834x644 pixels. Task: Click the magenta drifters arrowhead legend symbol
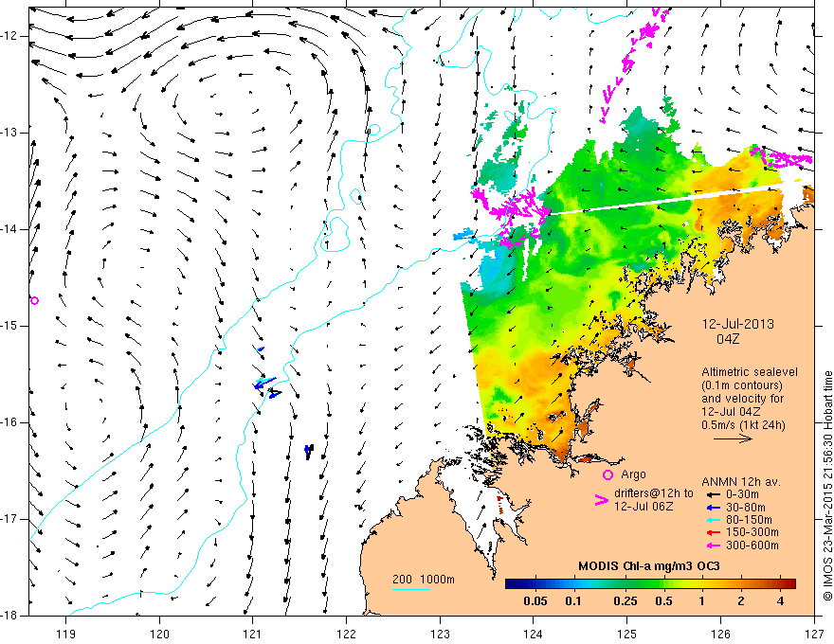[602, 500]
